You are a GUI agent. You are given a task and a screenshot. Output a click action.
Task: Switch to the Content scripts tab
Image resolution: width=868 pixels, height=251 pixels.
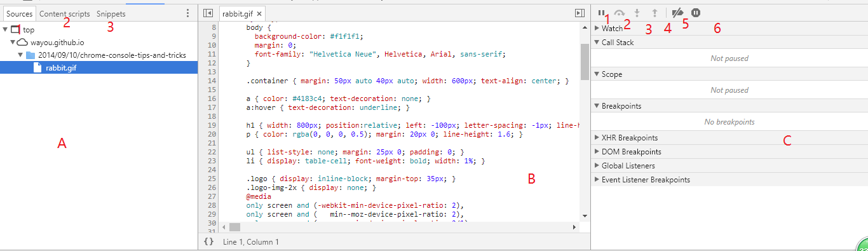(64, 13)
